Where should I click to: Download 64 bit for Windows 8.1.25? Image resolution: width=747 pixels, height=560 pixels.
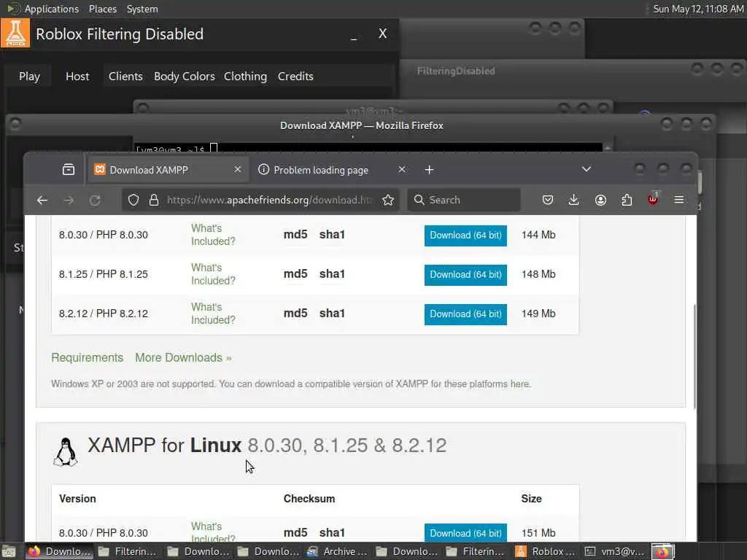coord(465,275)
